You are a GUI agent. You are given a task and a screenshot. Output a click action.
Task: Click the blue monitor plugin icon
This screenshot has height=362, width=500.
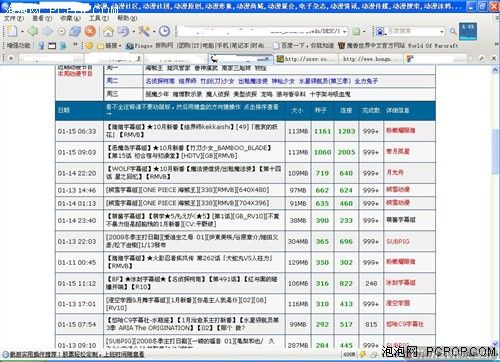[x=63, y=46]
